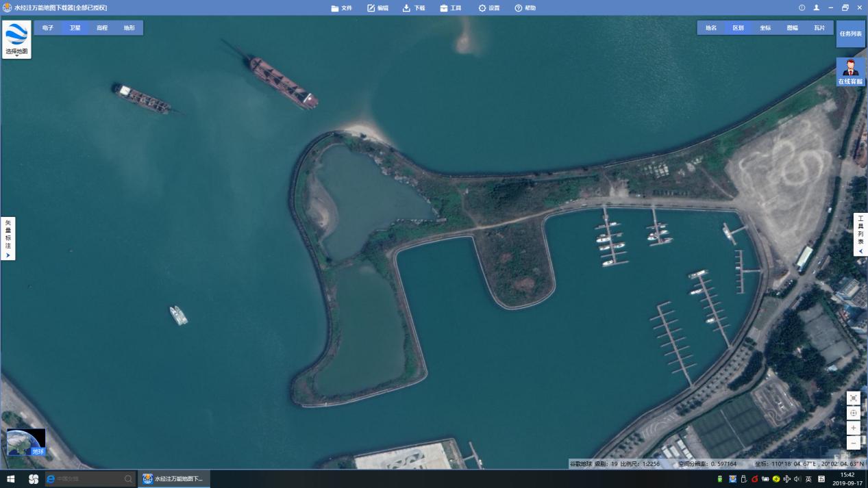This screenshot has width=868, height=488.
Task: Select the 坐标 tab
Action: 765,28
